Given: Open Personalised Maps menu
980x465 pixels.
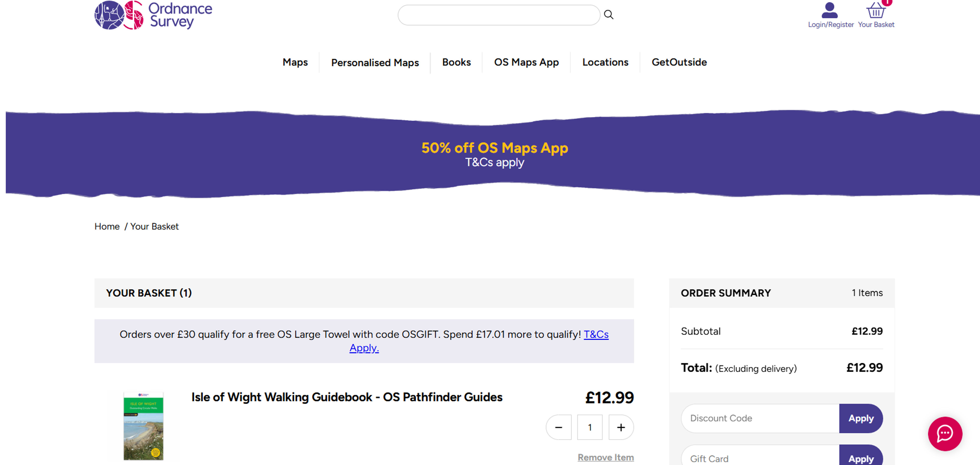Looking at the screenshot, I should point(375,62).
